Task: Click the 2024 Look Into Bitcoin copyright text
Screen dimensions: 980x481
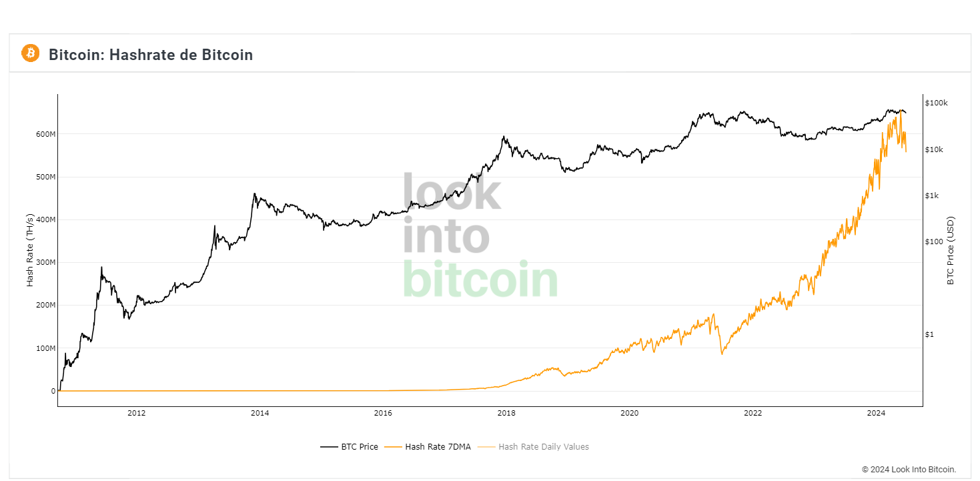Action: coord(909,469)
